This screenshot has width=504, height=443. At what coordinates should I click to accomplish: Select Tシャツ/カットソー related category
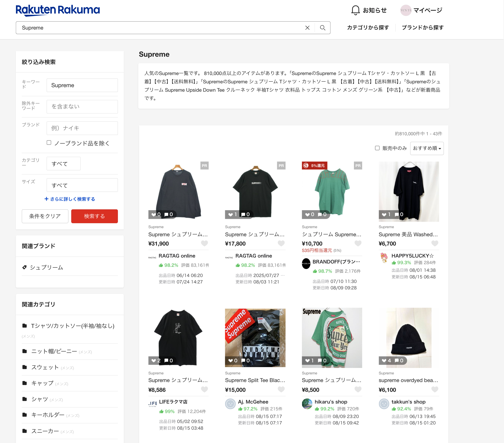72,326
